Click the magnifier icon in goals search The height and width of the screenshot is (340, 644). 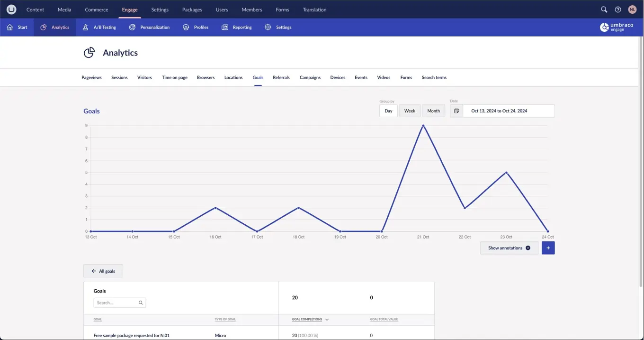point(141,303)
